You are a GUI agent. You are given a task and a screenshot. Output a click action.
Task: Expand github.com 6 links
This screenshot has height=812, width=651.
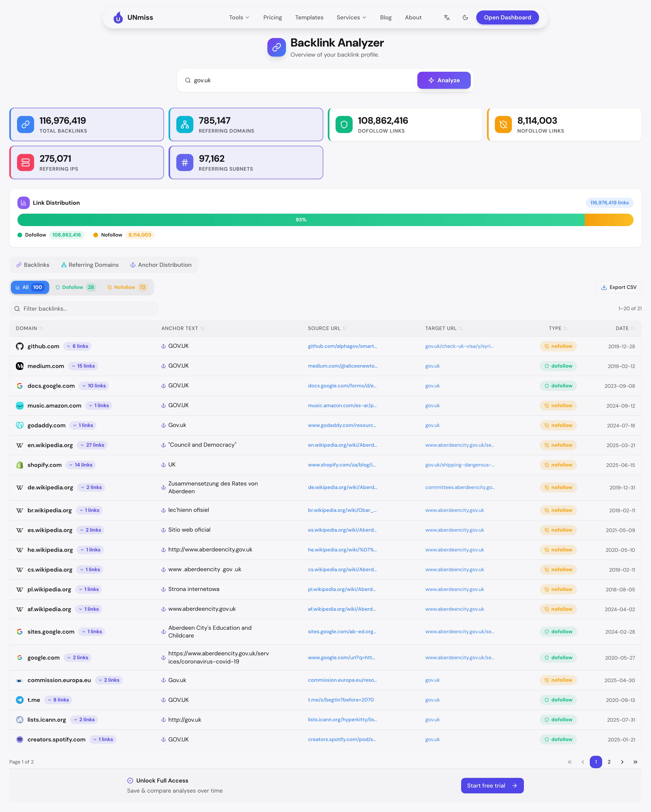[x=77, y=346]
